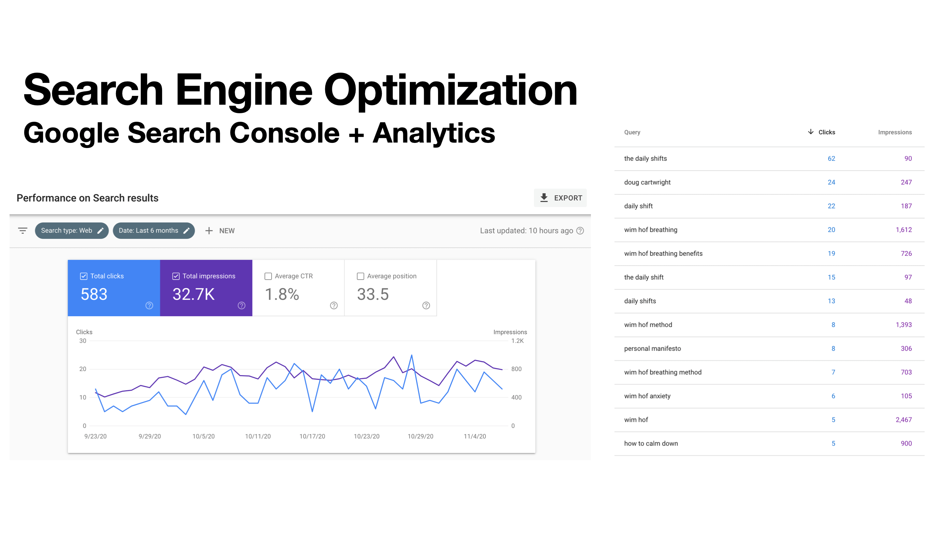Open query row 'wim hof breathing'

point(769,230)
